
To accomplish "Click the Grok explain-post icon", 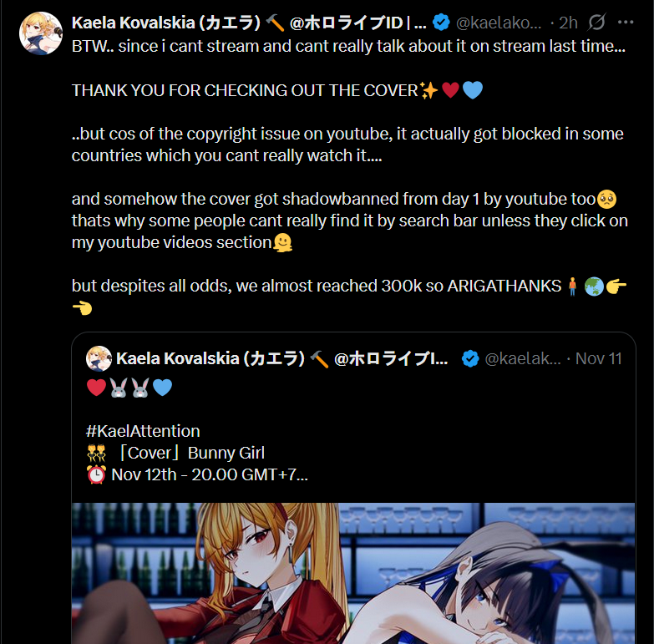I will click(596, 23).
